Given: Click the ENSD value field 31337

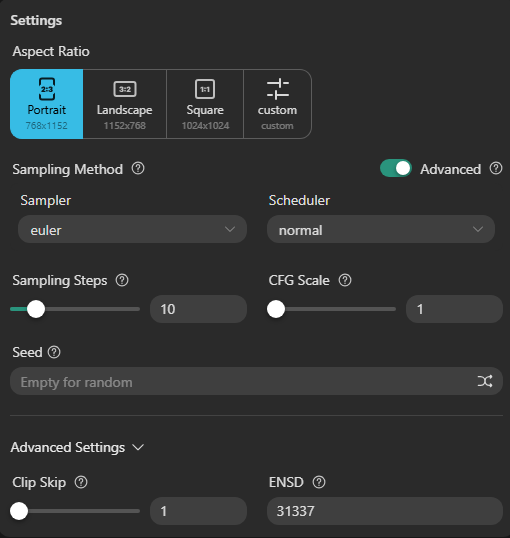Looking at the screenshot, I should click(x=385, y=511).
